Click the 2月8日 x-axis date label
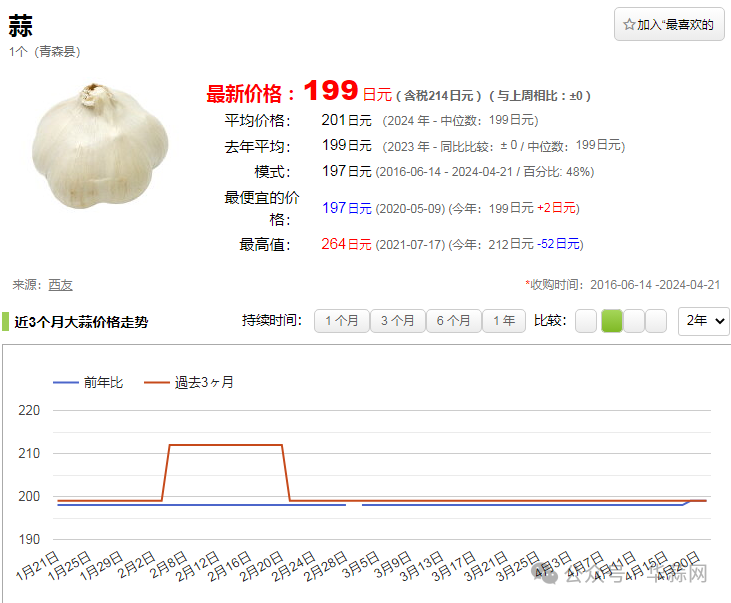The width and height of the screenshot is (731, 603). [169, 564]
